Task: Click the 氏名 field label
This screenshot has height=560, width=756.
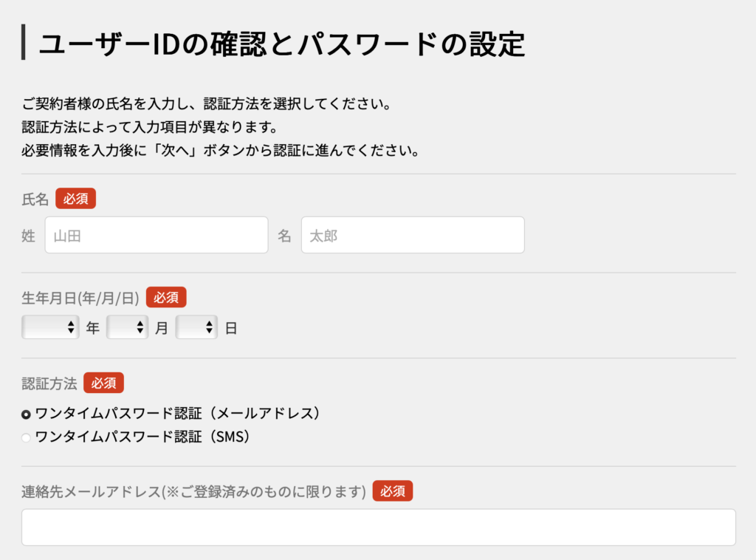Action: [x=35, y=199]
